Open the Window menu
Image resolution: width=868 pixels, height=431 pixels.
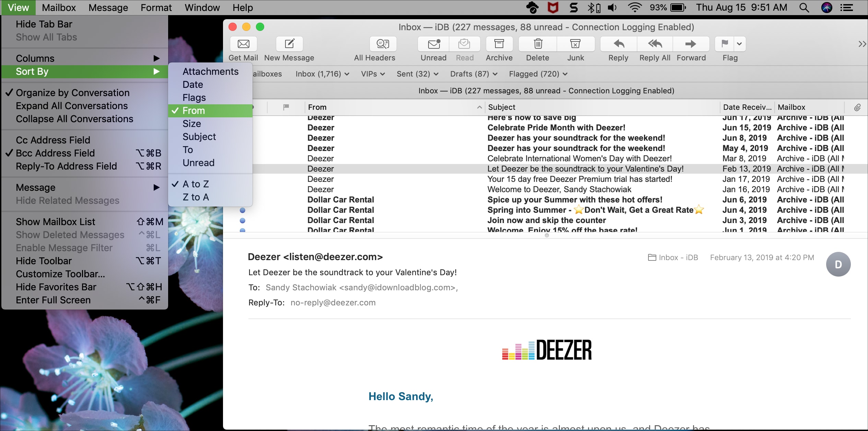[x=202, y=8]
